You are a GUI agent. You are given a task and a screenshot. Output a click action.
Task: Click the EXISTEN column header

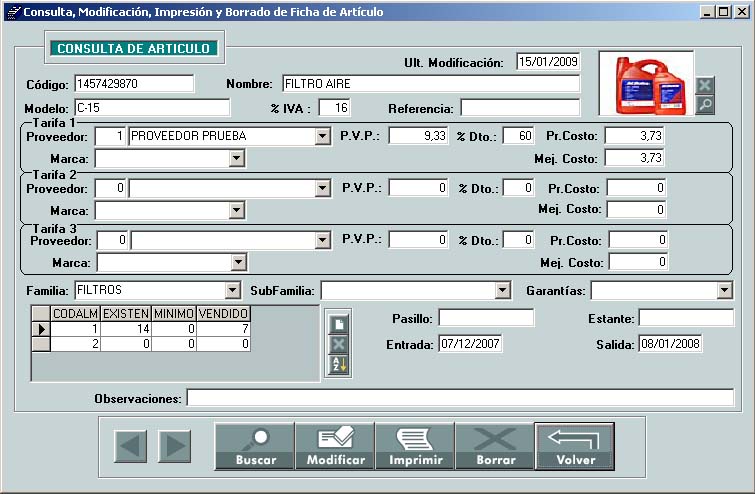(126, 314)
